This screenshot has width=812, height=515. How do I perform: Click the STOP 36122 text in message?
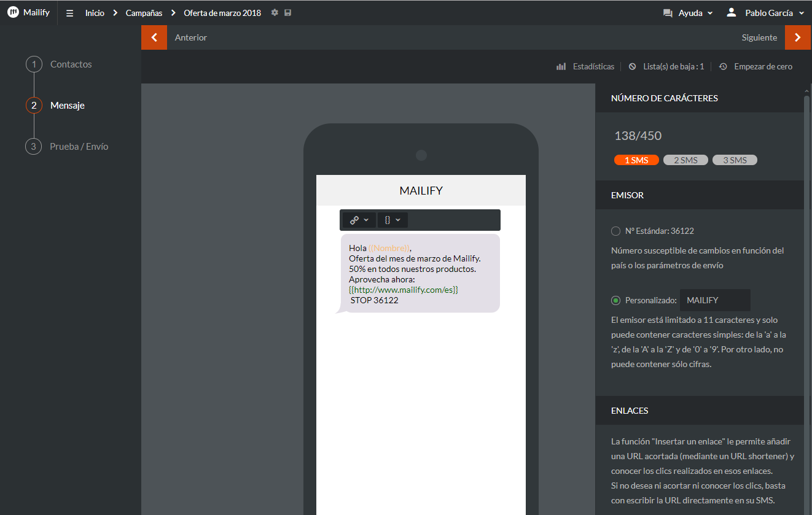(375, 300)
